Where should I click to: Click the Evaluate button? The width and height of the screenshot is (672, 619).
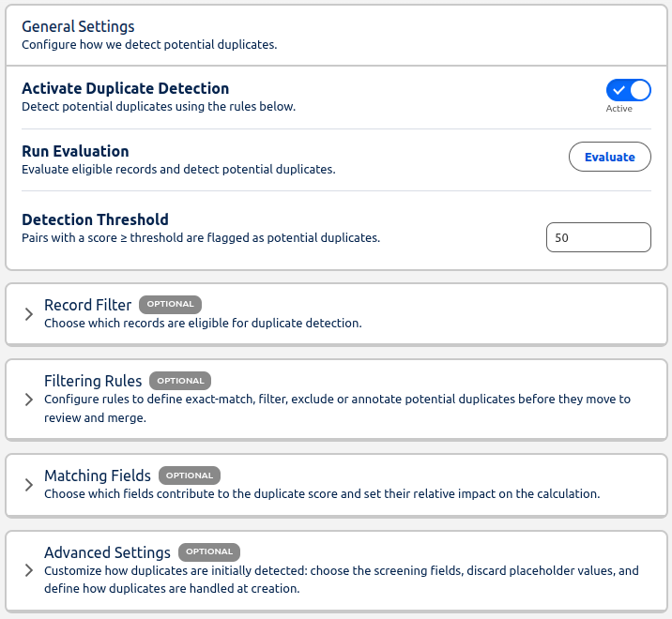(609, 157)
